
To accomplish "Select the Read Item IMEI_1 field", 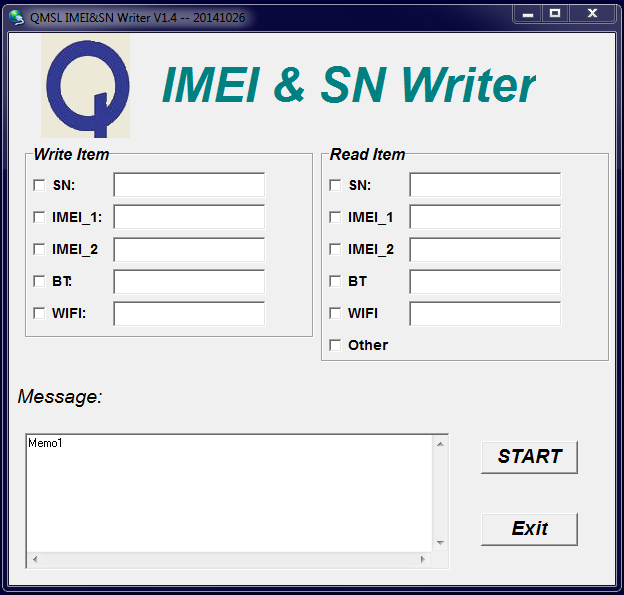I will (485, 217).
